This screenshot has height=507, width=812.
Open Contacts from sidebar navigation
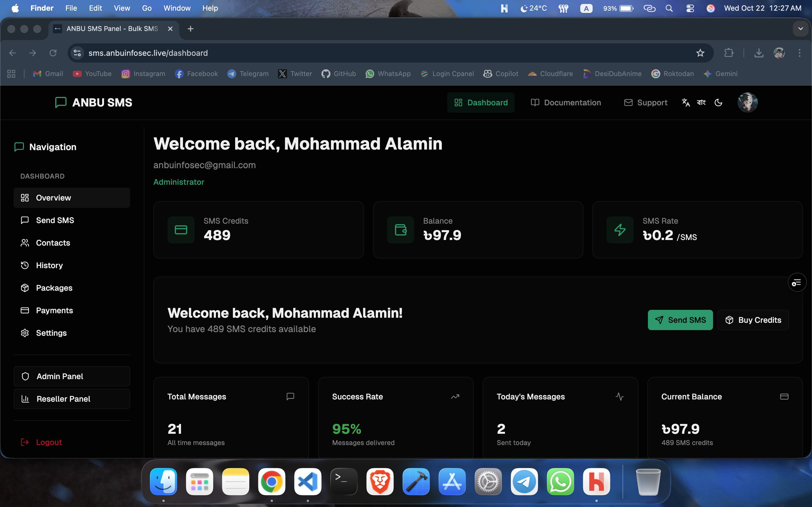click(53, 243)
